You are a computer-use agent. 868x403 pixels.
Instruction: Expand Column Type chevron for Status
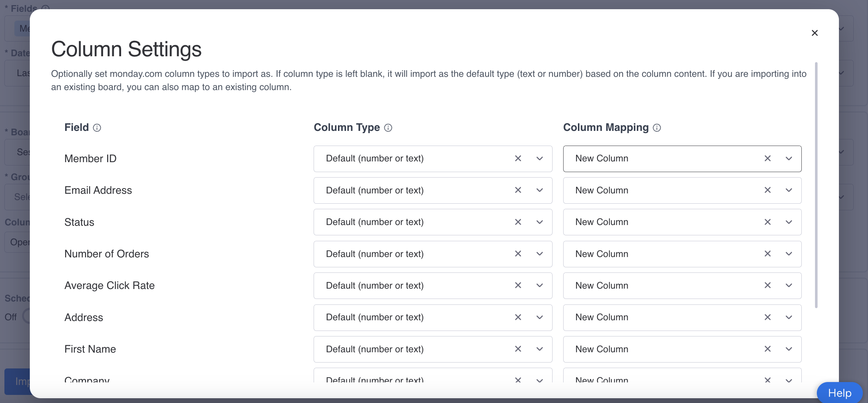(x=540, y=222)
